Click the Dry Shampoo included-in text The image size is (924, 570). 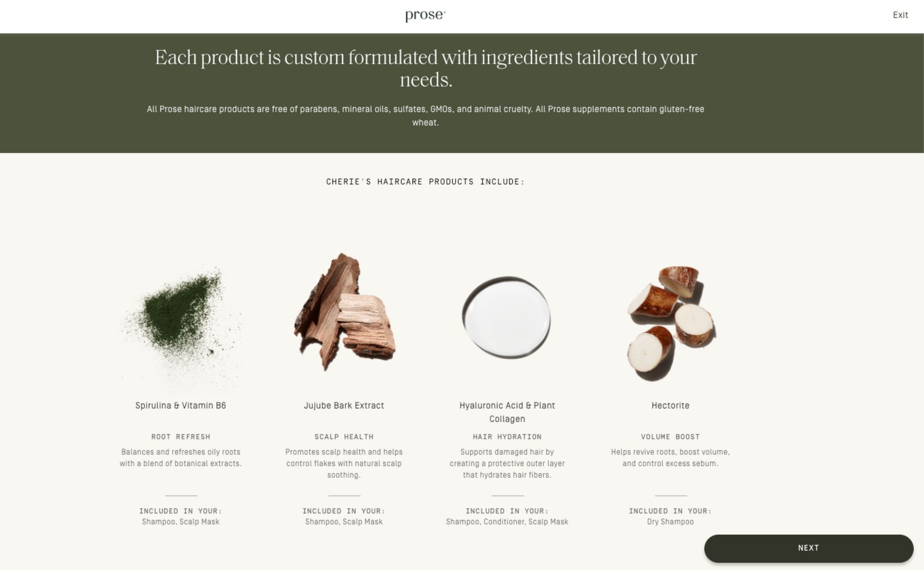pyautogui.click(x=670, y=522)
